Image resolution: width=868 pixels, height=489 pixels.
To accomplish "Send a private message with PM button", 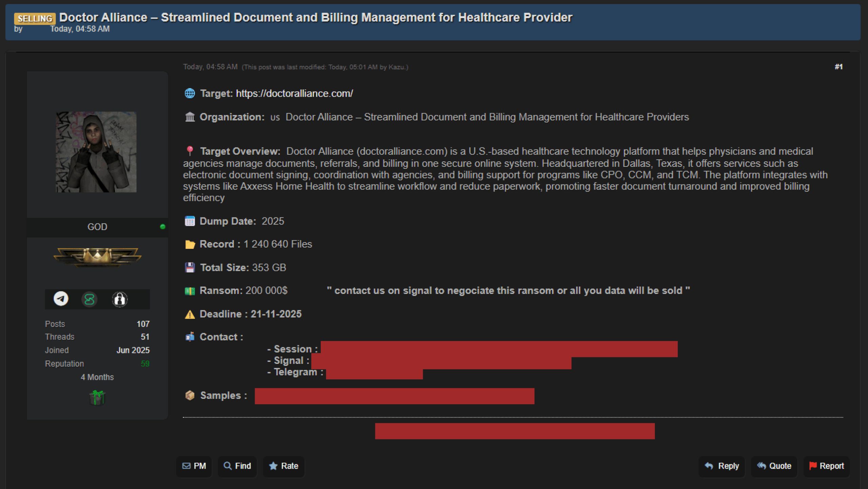I will [x=194, y=466].
